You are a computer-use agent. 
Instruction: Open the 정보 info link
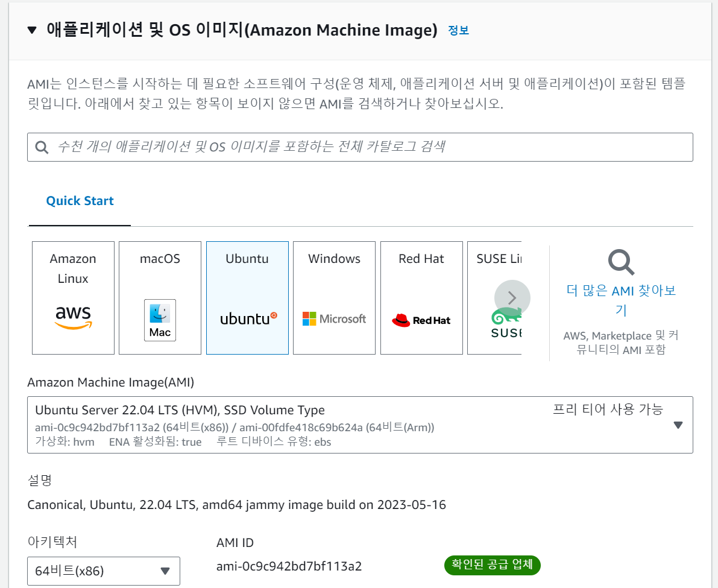coord(458,30)
